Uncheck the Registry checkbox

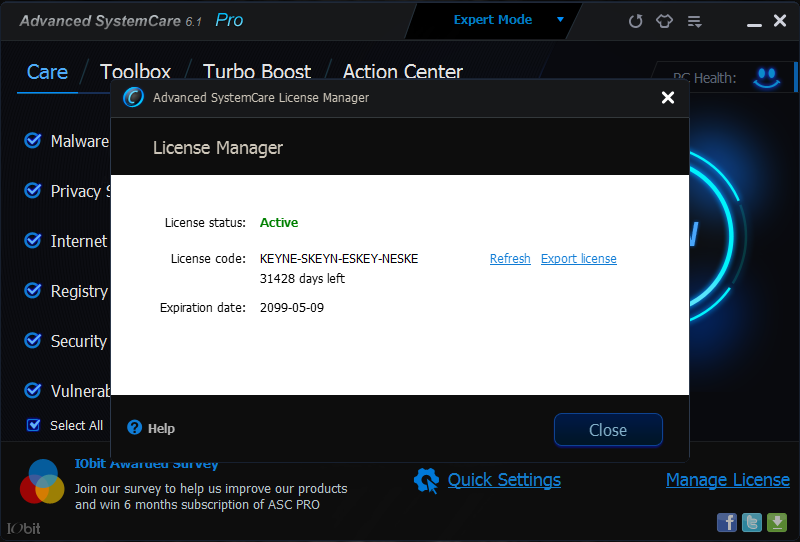click(33, 290)
